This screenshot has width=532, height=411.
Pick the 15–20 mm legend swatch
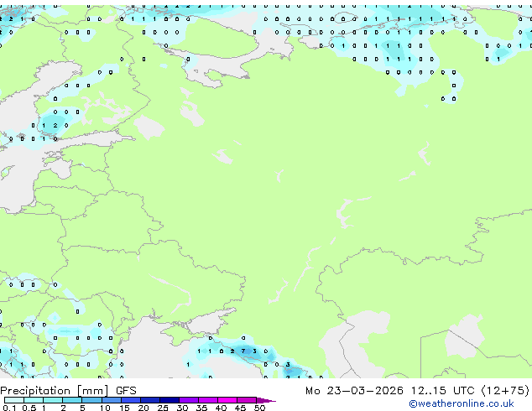tap(130, 400)
